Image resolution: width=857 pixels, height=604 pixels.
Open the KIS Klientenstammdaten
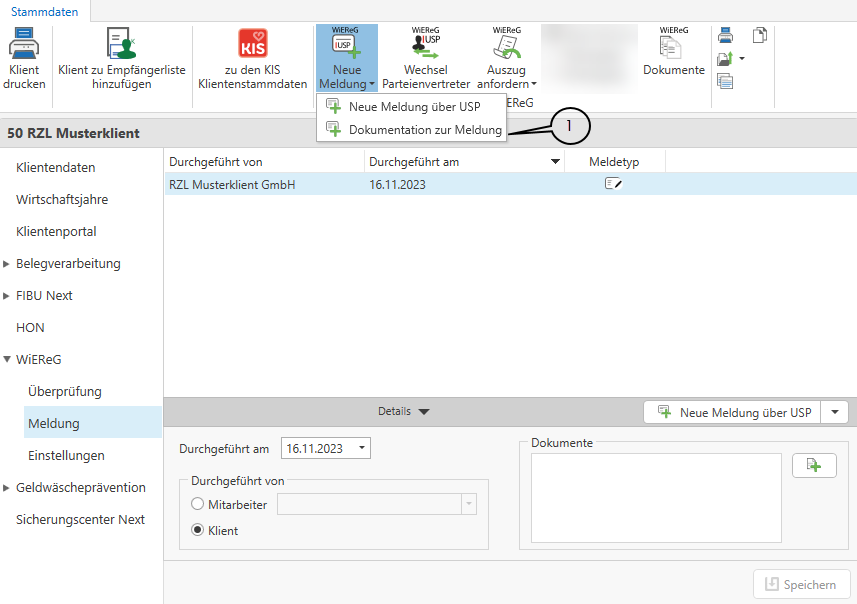(x=253, y=45)
